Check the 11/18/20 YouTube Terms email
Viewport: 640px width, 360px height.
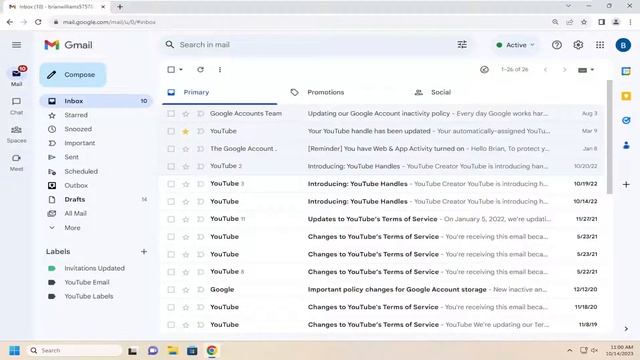171,307
